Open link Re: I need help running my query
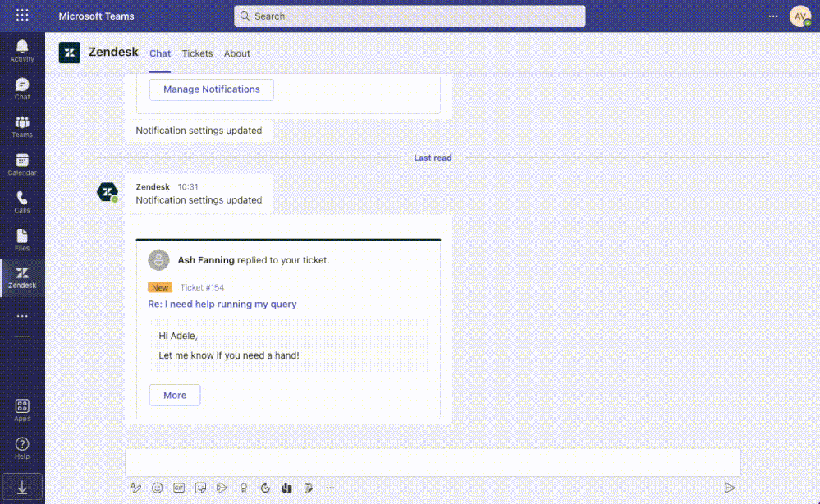 (x=222, y=304)
